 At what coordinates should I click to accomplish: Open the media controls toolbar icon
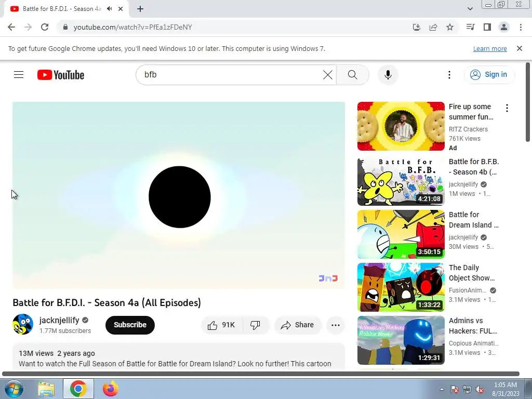click(470, 27)
